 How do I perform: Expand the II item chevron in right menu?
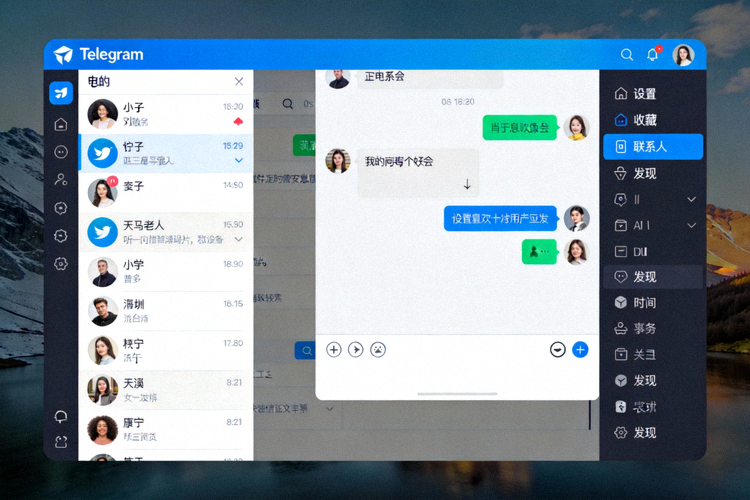click(x=692, y=199)
